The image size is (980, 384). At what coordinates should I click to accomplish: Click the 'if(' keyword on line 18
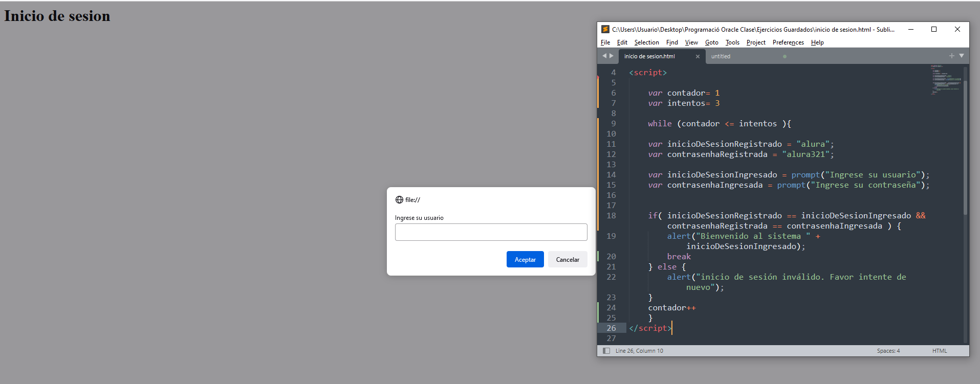(x=655, y=216)
